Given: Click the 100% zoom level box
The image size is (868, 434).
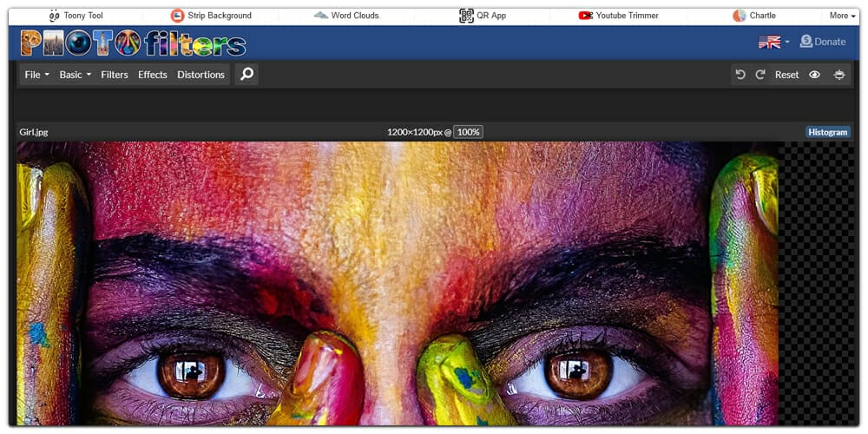Looking at the screenshot, I should [x=469, y=132].
